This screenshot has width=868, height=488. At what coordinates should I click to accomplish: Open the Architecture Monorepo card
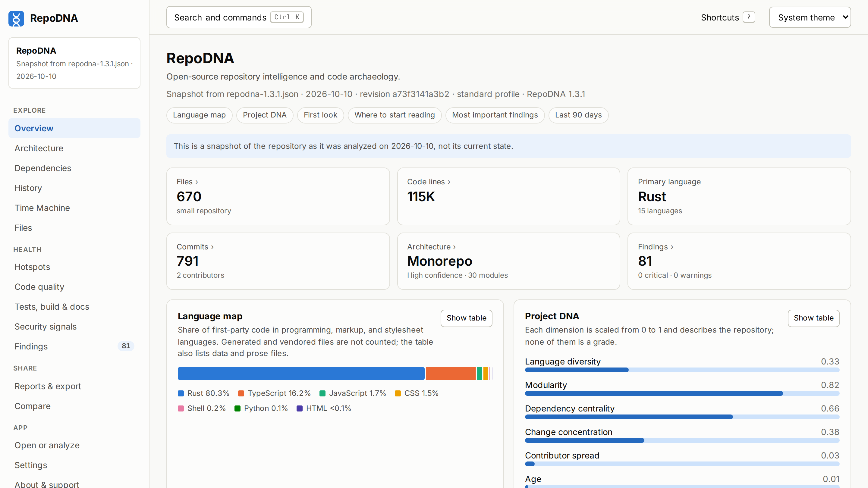pos(508,261)
